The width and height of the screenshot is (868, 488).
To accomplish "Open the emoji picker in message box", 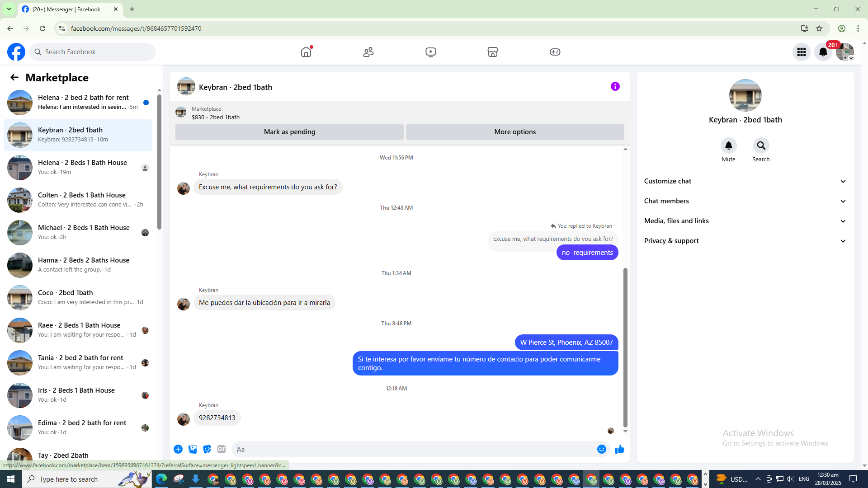I will click(x=602, y=449).
